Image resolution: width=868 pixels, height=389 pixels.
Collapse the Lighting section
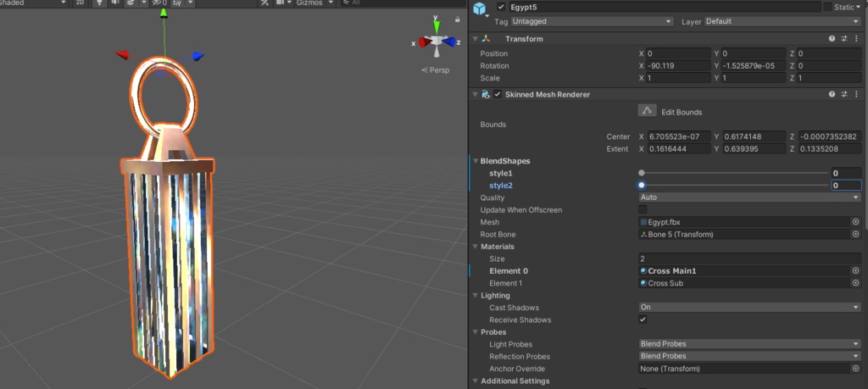click(476, 296)
